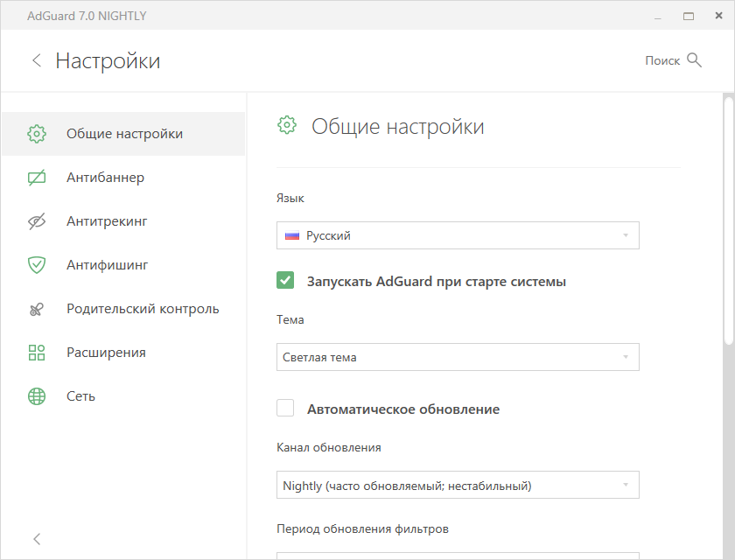The height and width of the screenshot is (560, 735).
Task: Open the Канал обновления Nightly dropdown
Action: [458, 485]
